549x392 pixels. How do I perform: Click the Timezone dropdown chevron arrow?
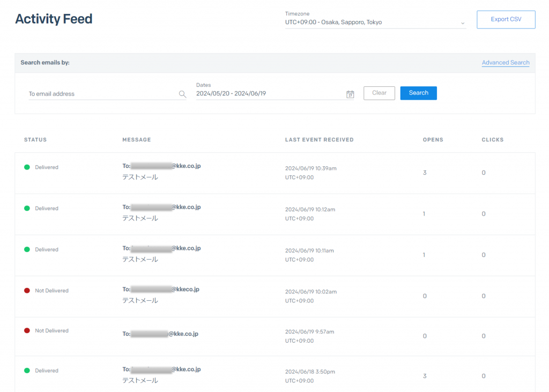462,24
